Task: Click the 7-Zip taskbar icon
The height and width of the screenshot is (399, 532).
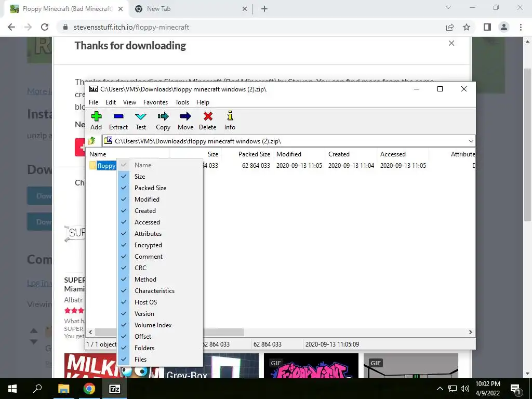Action: click(x=115, y=389)
